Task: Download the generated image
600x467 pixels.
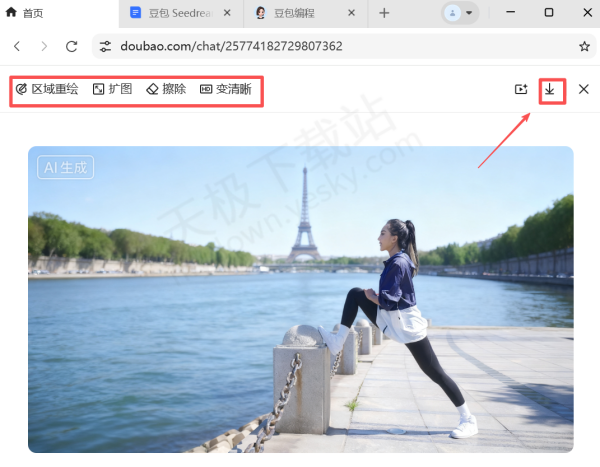Action: click(x=550, y=89)
